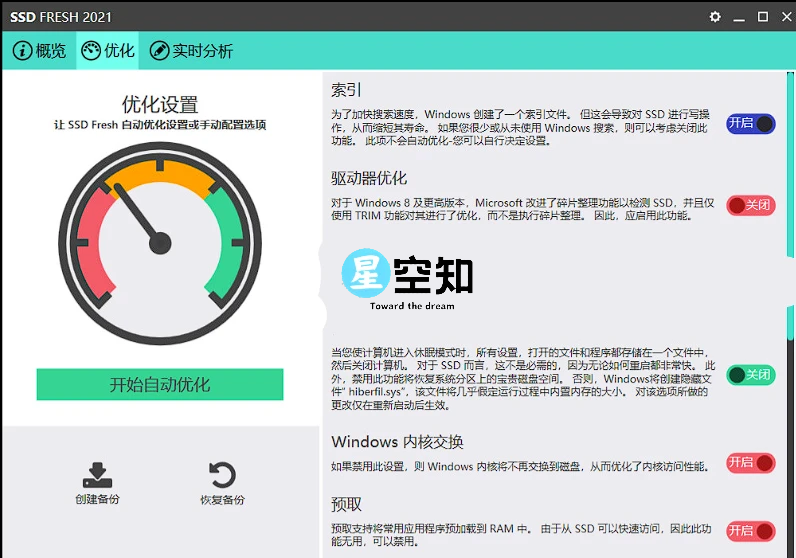The image size is (796, 558).
Task: Click the 索引 section heading
Action: coord(346,90)
